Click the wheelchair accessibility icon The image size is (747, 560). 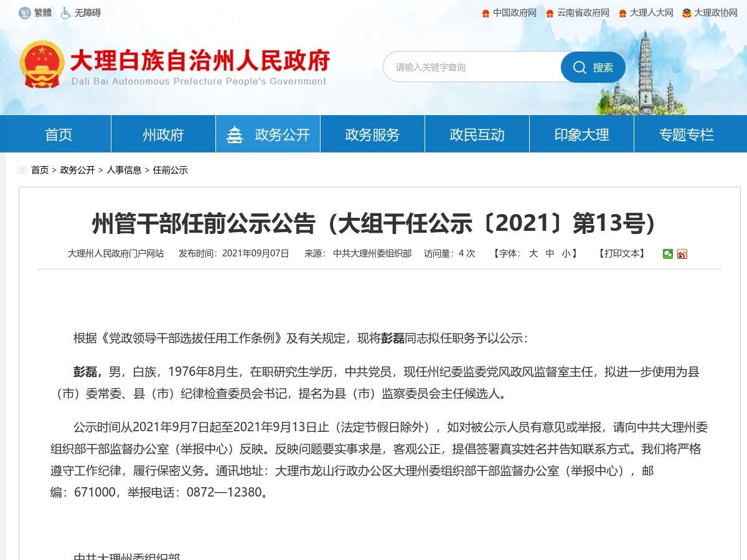65,12
